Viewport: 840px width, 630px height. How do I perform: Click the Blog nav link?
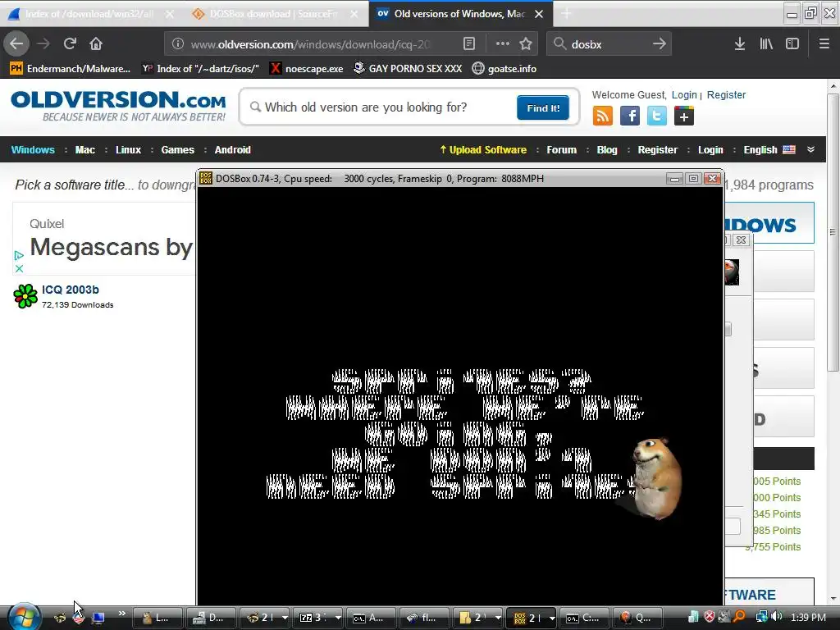coord(607,150)
